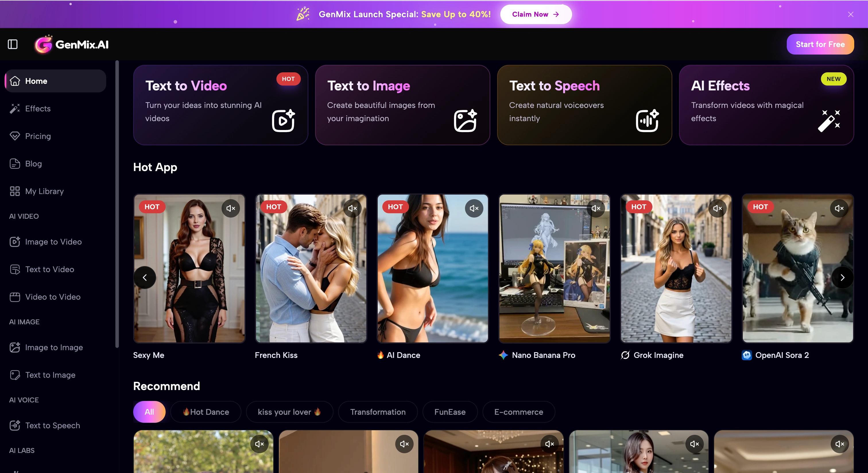Open the Grok Imagine thumbnail
Viewport: 868px width, 473px height.
pos(676,268)
